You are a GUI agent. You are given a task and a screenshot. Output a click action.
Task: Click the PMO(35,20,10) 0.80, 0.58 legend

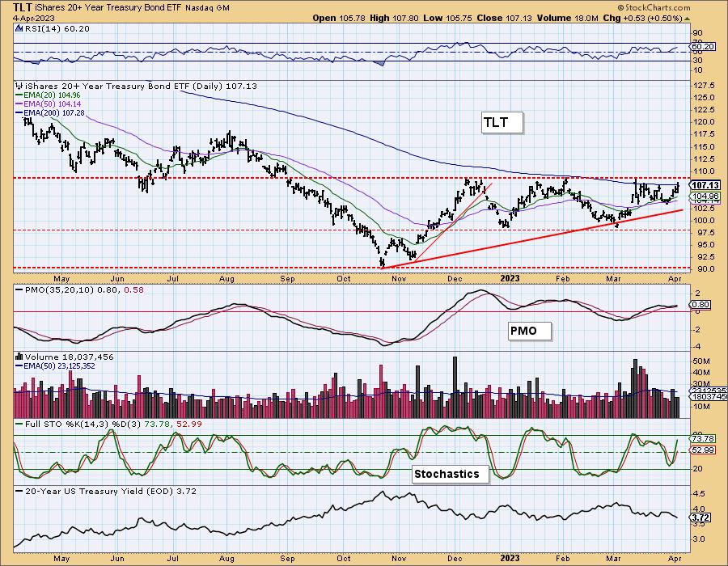click(x=84, y=290)
